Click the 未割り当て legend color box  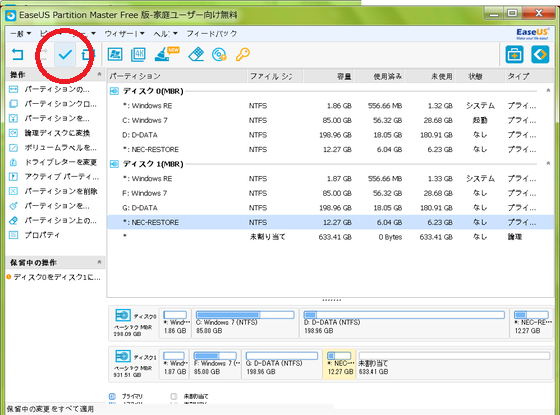(174, 396)
